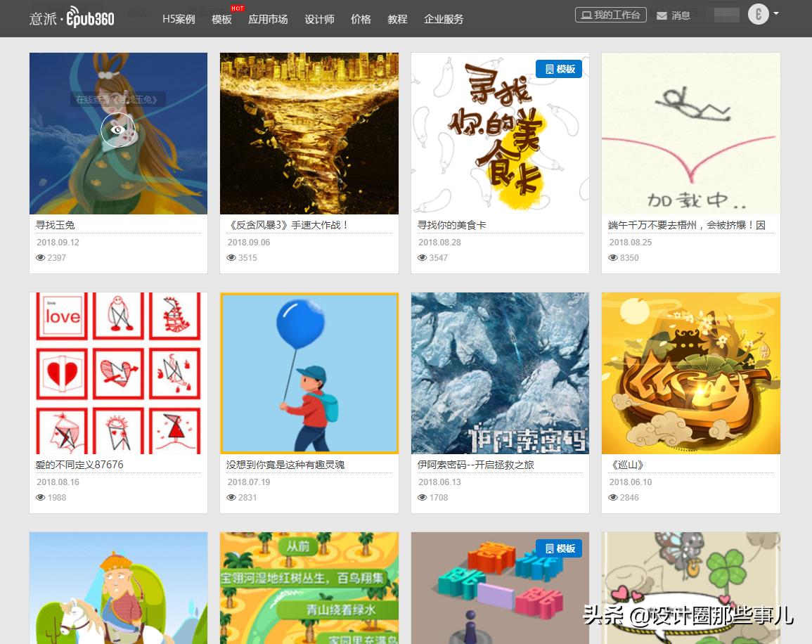The image size is (812, 644).
Task: Open the blue balloon boy thumbnail
Action: pyautogui.click(x=309, y=373)
